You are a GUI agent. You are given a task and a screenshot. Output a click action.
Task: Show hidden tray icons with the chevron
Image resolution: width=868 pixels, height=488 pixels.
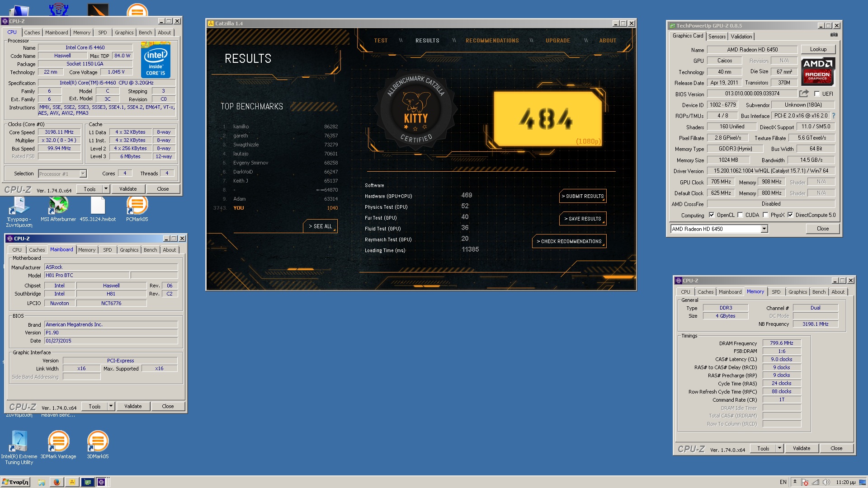tap(795, 482)
